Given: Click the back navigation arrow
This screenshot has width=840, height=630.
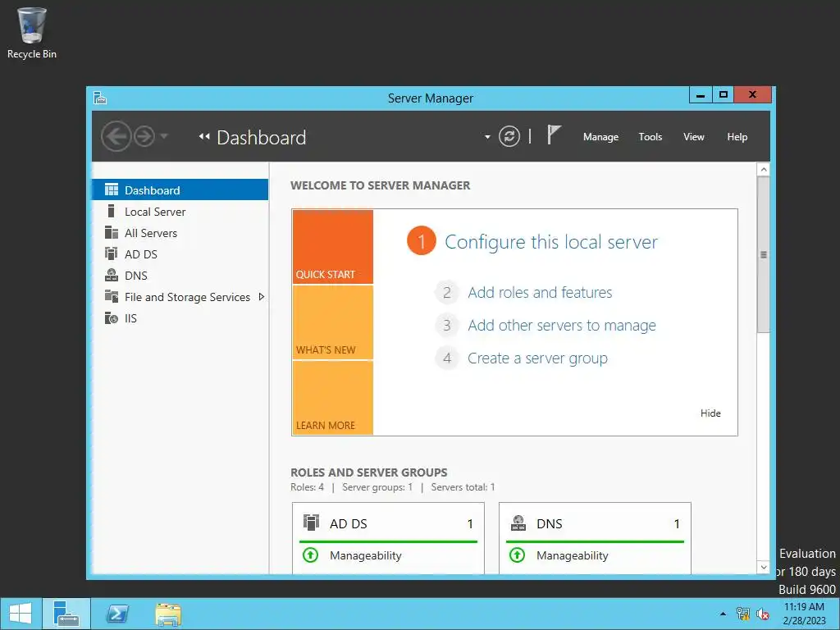Looking at the screenshot, I should (x=116, y=137).
